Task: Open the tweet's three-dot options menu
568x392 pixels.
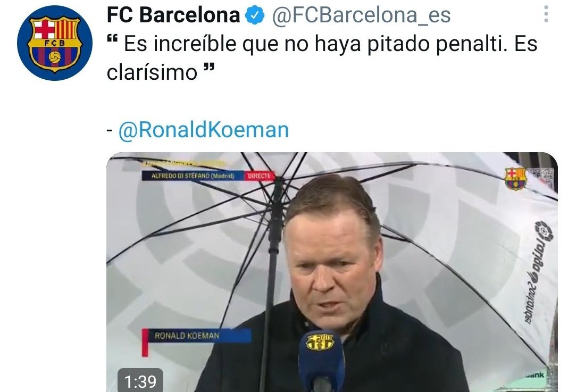Action: coord(546,14)
